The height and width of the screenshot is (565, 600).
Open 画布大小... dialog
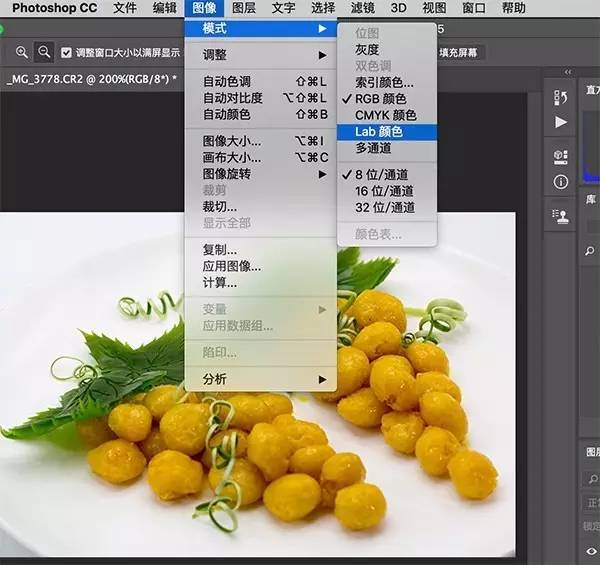(x=261, y=158)
